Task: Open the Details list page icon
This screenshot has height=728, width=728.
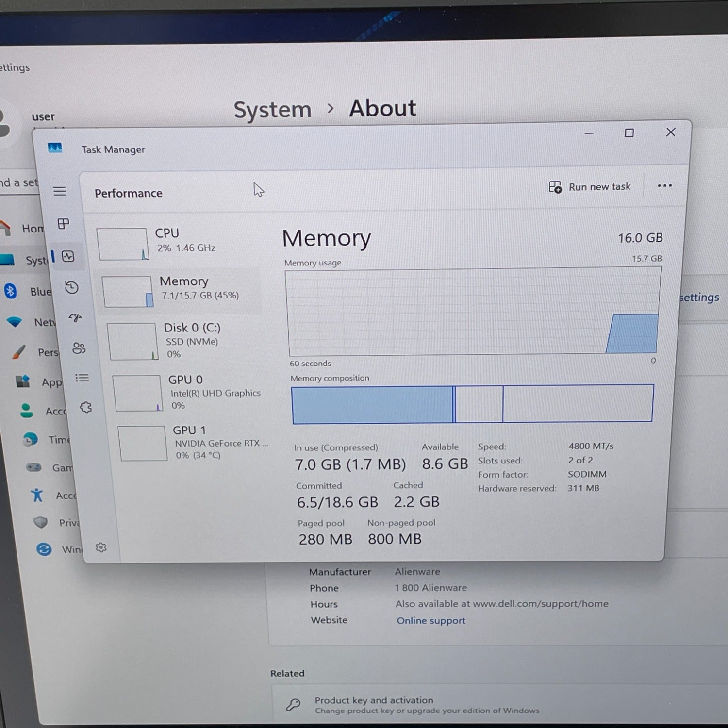Action: (x=82, y=378)
